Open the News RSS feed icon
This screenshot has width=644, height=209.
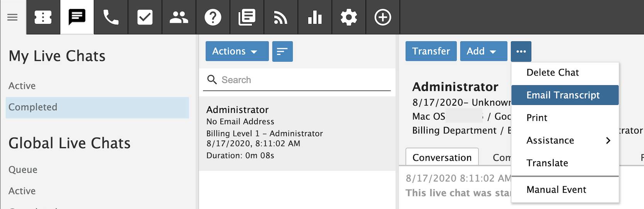(281, 17)
